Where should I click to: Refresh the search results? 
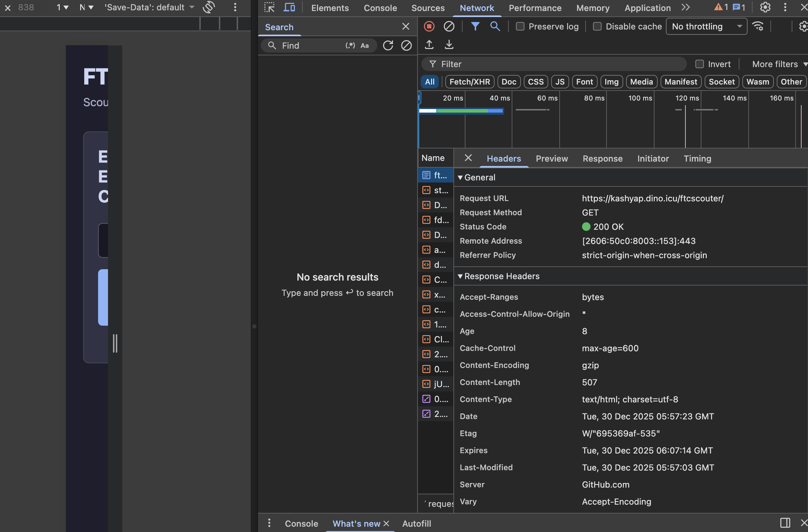(388, 45)
